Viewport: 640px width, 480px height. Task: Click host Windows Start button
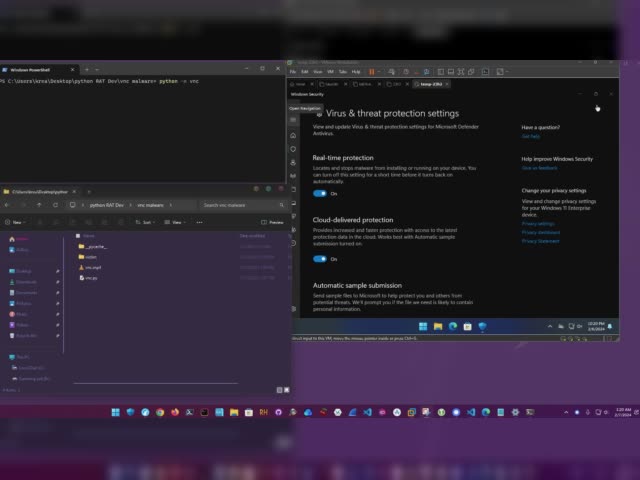pos(116,412)
